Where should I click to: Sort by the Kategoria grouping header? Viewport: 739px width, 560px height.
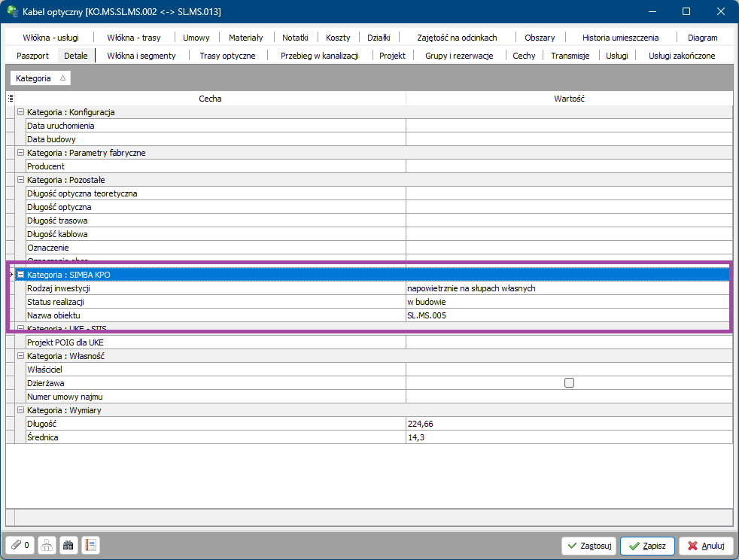(x=41, y=78)
